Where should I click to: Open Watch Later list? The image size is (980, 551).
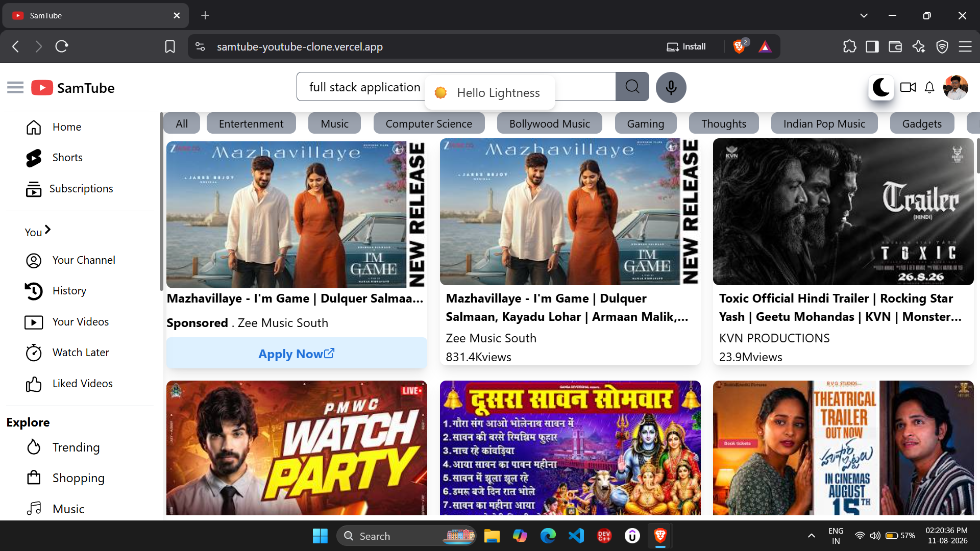pyautogui.click(x=67, y=353)
